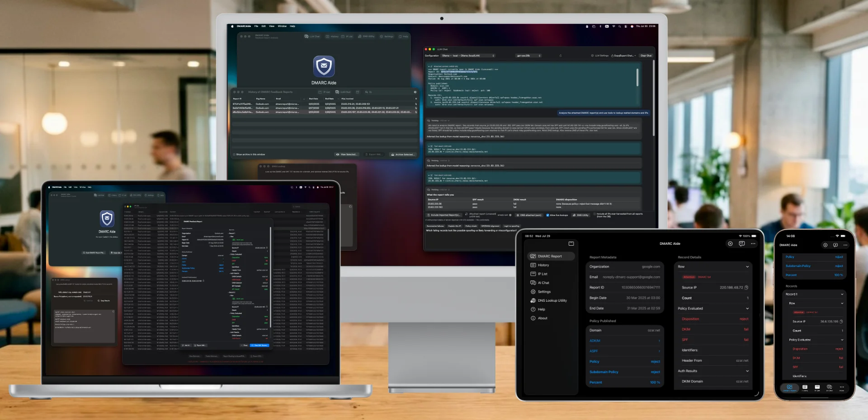This screenshot has width=868, height=420.
Task: Copy Source IP 36.6.135.195 on the iPhone
Action: coord(841,322)
